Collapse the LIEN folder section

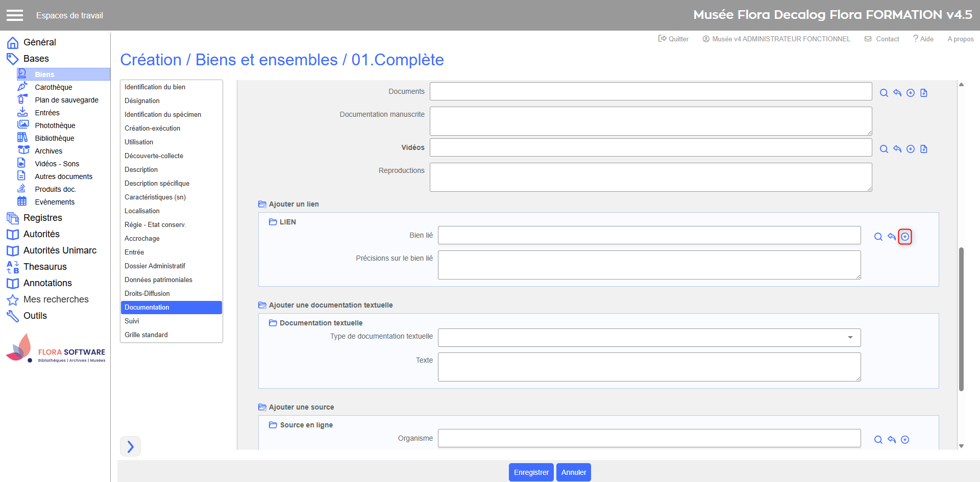coord(273,222)
